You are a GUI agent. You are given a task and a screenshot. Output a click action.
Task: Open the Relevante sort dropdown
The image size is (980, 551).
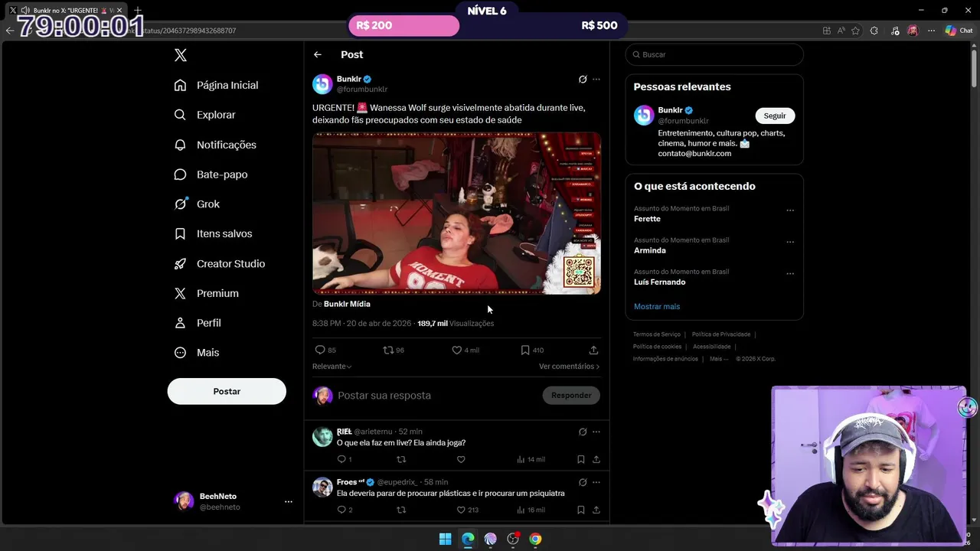click(332, 367)
